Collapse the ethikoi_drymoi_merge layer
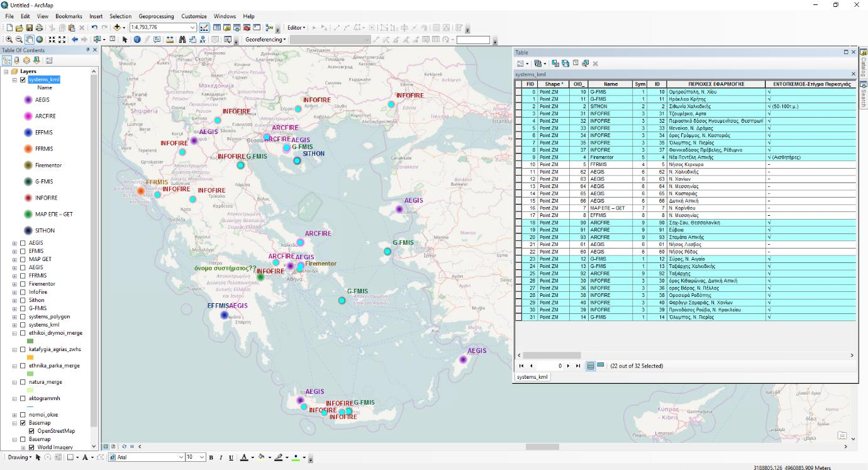868x470 pixels. pos(14,333)
